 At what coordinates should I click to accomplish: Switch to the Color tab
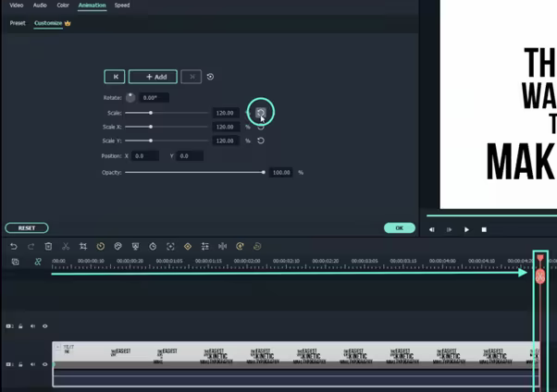63,6
